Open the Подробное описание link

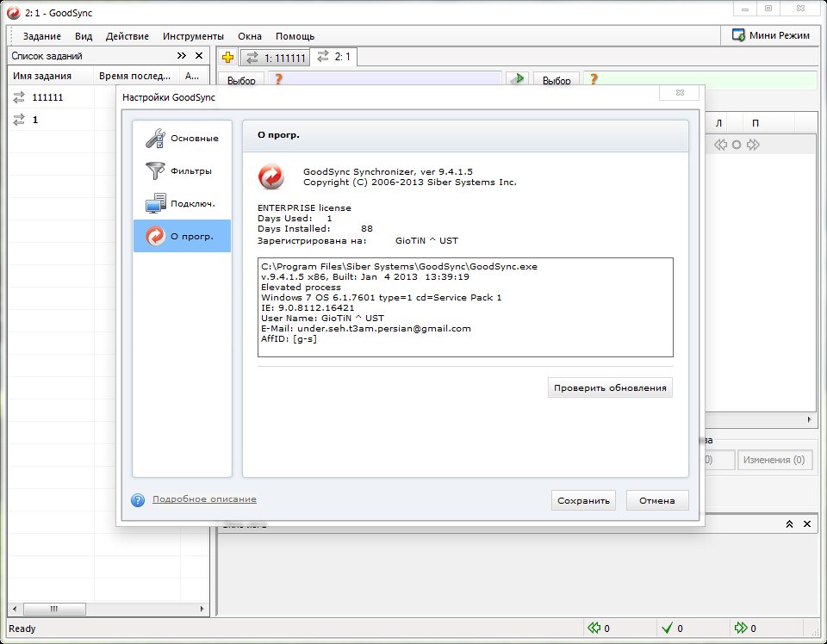coord(204,499)
